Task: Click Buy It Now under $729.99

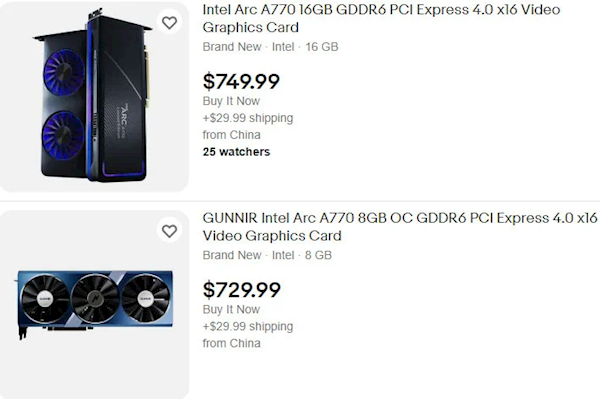Action: (x=231, y=309)
